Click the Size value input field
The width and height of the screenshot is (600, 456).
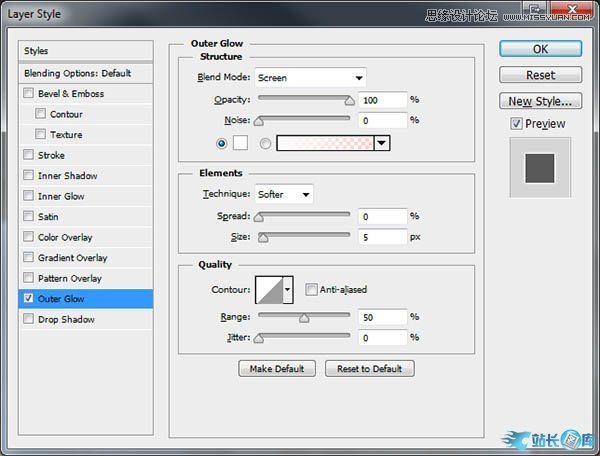click(x=381, y=237)
